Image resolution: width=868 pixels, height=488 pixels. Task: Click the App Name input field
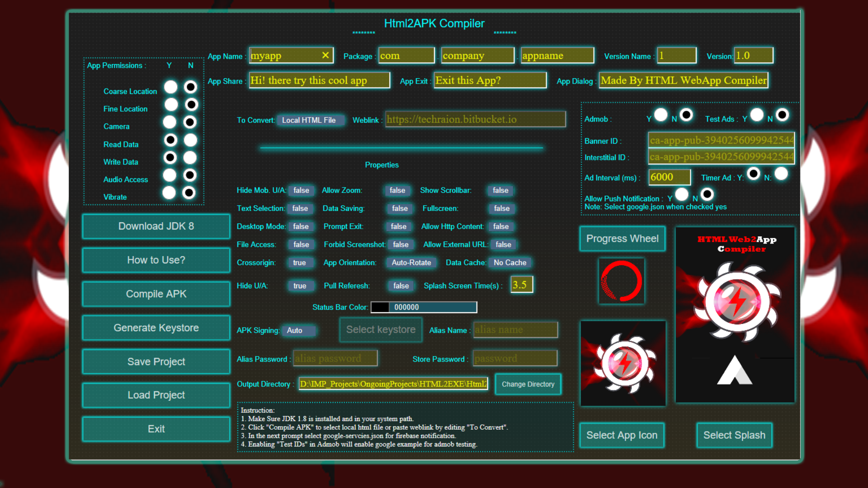coord(289,56)
